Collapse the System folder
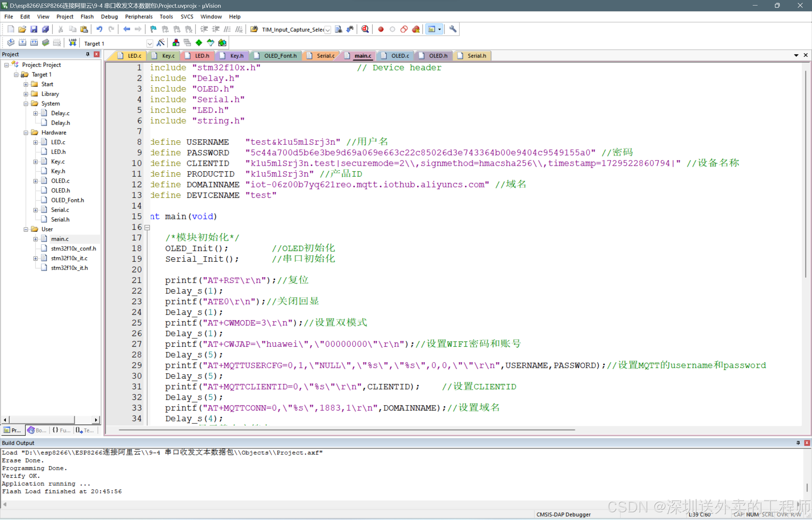Screen dimensions: 812x520 click(26, 104)
